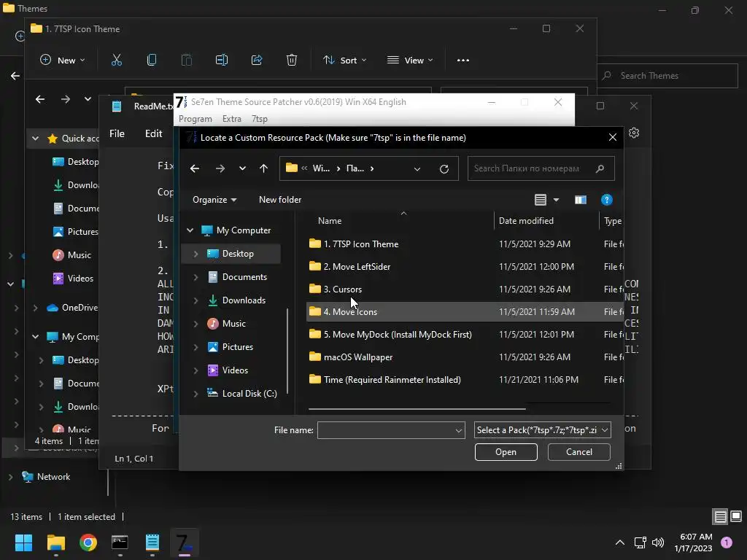Open the Windows Start menu
The height and width of the screenshot is (560, 747).
pyautogui.click(x=23, y=542)
